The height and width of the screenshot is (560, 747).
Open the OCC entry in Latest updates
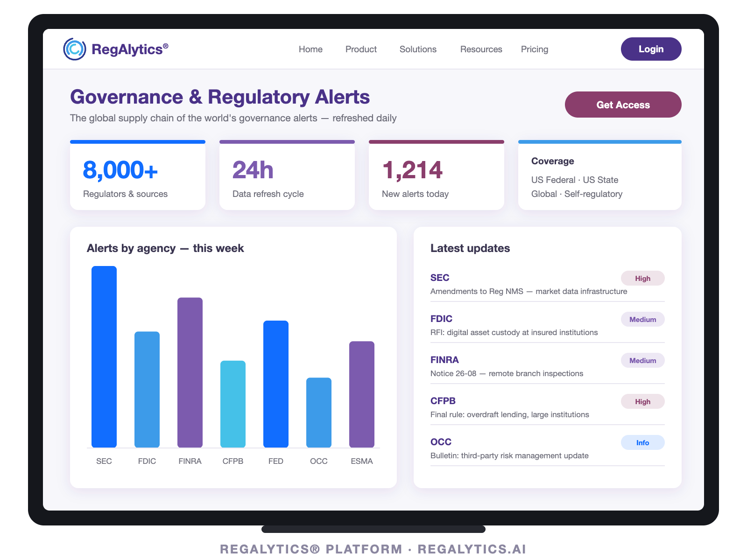548,448
